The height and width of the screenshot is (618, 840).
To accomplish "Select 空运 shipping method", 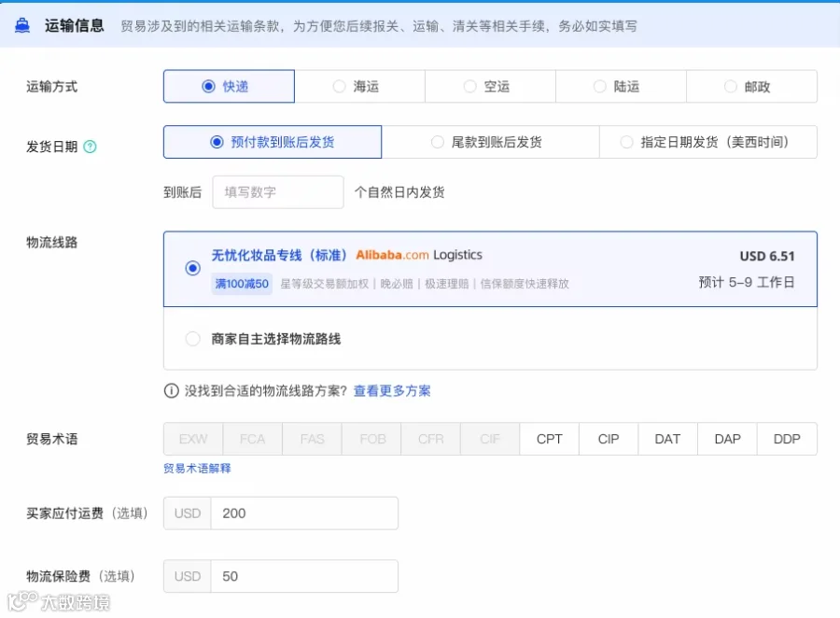I will tap(490, 86).
